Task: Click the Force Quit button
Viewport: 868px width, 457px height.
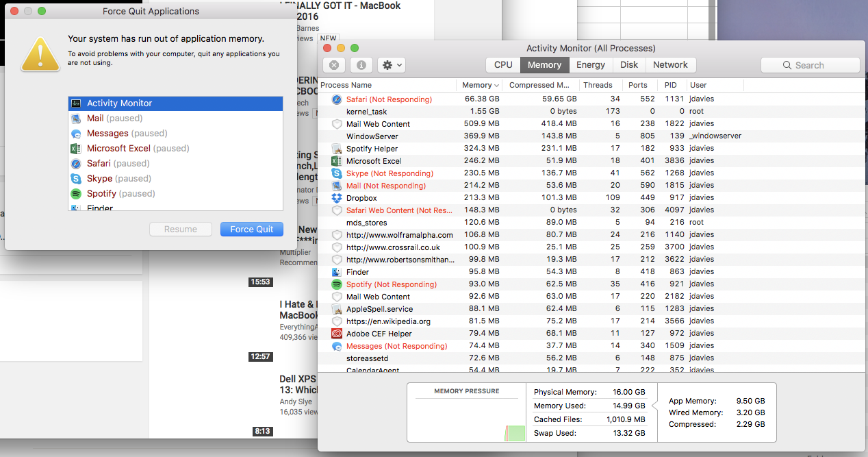Action: (252, 230)
